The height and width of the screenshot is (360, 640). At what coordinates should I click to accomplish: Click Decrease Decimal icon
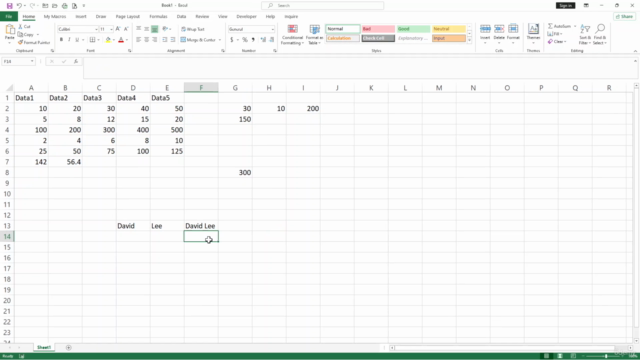tap(271, 40)
